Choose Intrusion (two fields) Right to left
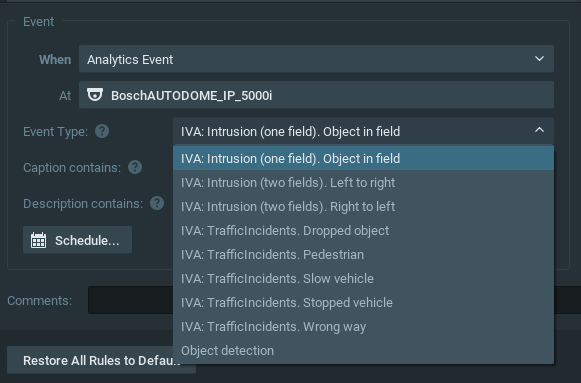 coord(363,207)
